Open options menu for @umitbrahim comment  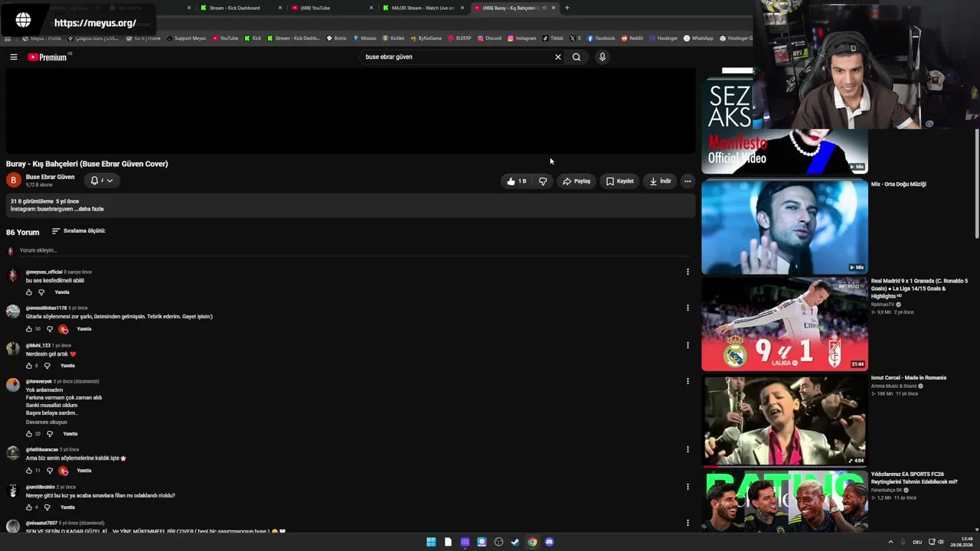pos(688,487)
